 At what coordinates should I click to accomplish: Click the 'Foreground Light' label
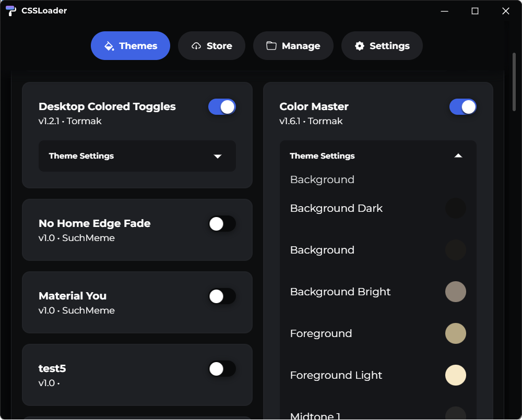click(336, 376)
